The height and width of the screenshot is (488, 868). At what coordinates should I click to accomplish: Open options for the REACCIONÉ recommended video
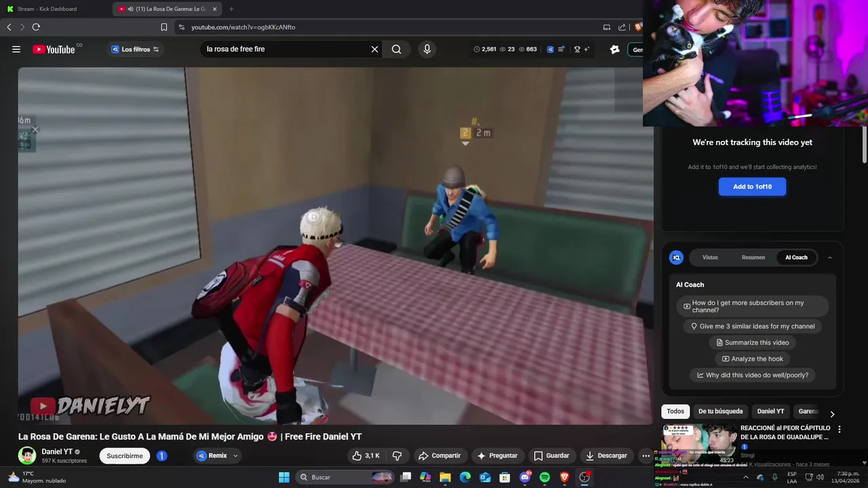839,429
